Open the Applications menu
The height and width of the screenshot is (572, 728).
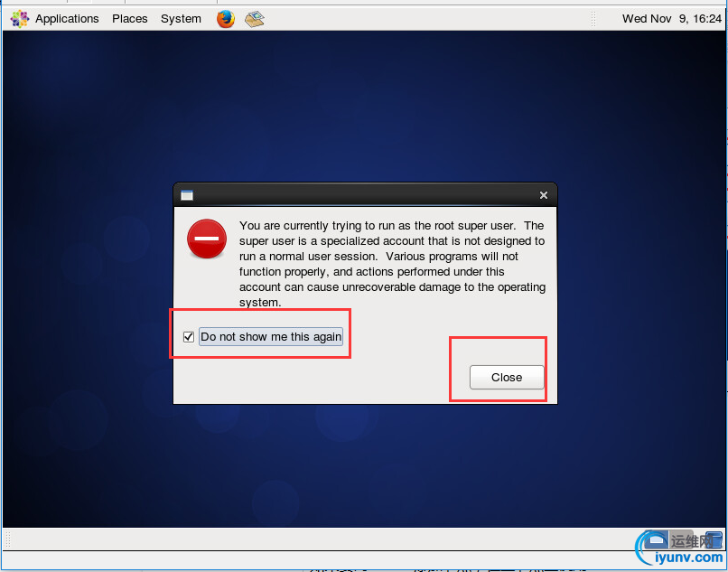[67, 19]
